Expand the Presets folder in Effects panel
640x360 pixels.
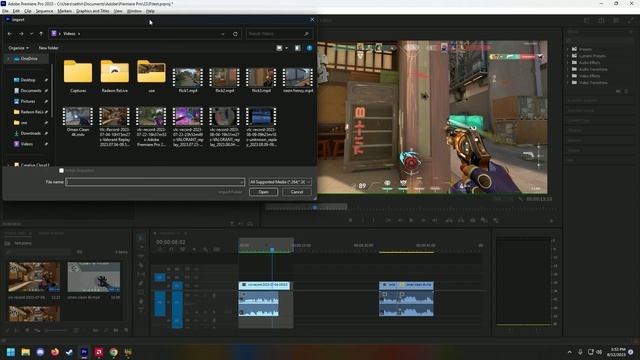[x=568, y=49]
